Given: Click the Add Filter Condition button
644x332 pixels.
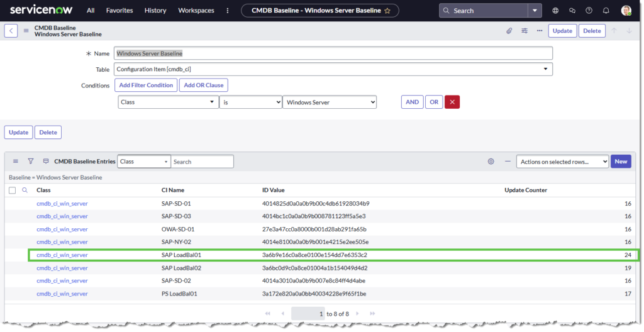Looking at the screenshot, I should (x=146, y=85).
